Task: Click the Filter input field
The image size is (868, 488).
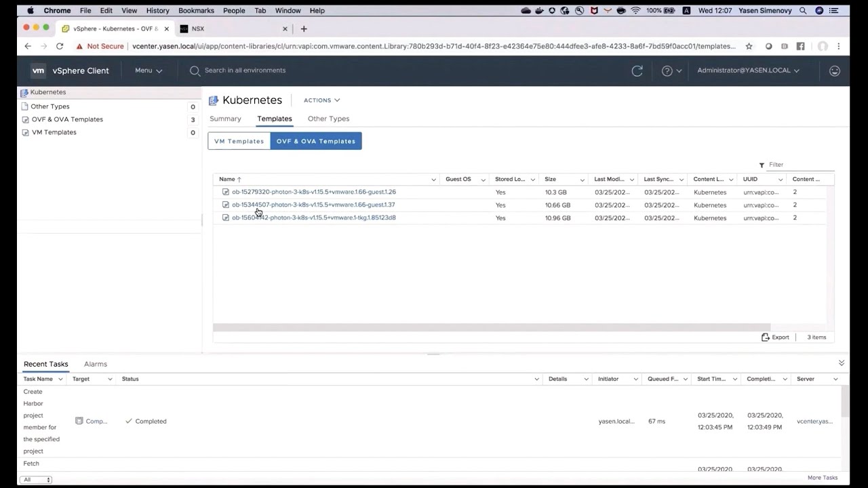Action: (x=800, y=165)
